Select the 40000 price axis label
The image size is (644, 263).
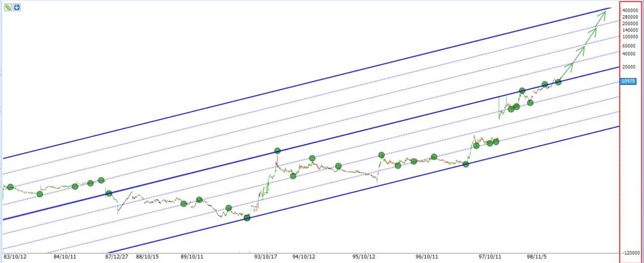coord(630,53)
